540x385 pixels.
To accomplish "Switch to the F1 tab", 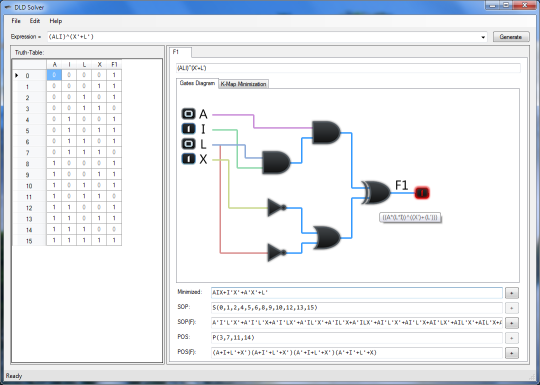I will pos(180,52).
